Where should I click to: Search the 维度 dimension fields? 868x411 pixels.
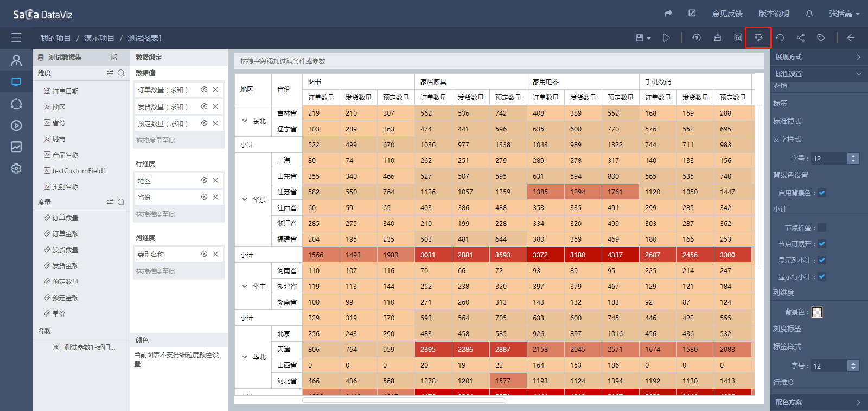click(121, 73)
